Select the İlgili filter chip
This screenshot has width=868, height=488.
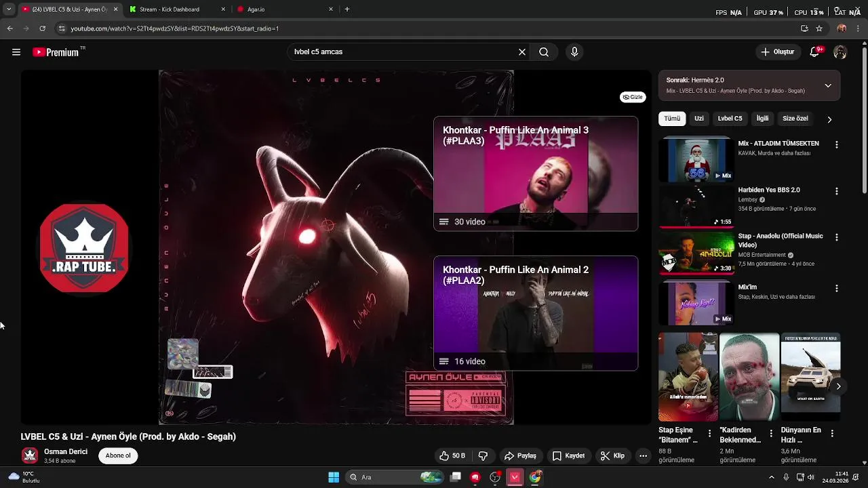coord(763,119)
